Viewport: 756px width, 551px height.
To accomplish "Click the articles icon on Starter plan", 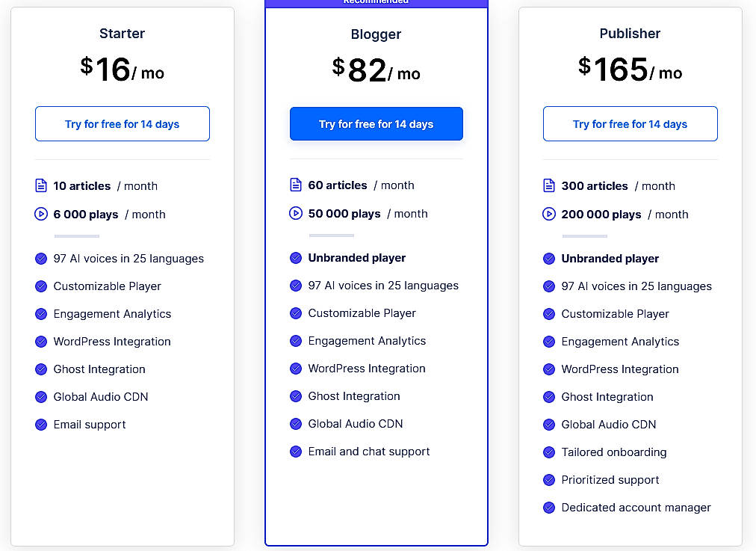I will (41, 185).
